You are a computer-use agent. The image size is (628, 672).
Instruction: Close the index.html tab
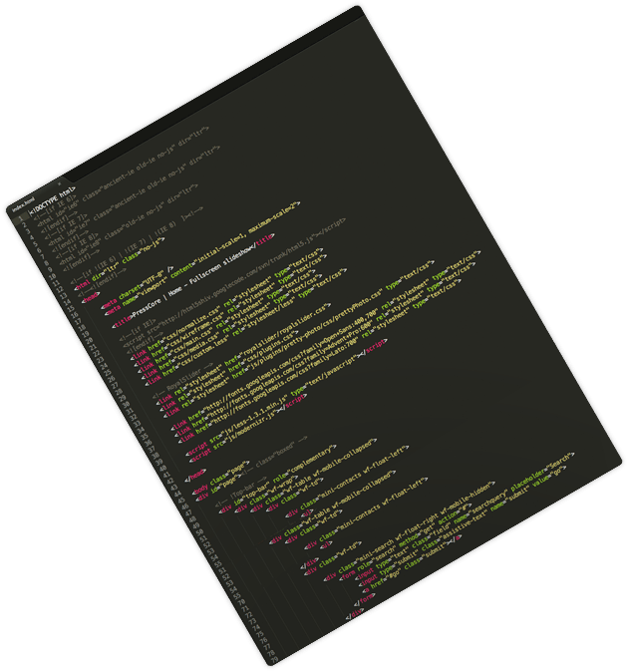coord(58,185)
